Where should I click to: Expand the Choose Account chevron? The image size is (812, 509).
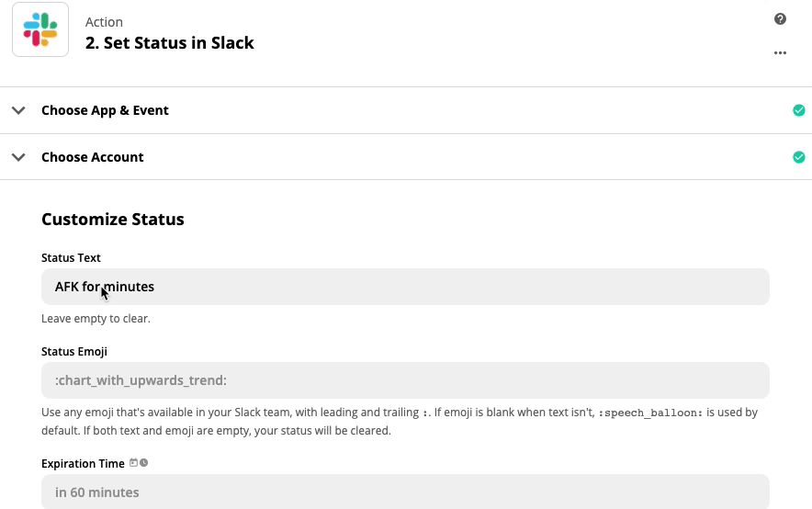point(18,157)
